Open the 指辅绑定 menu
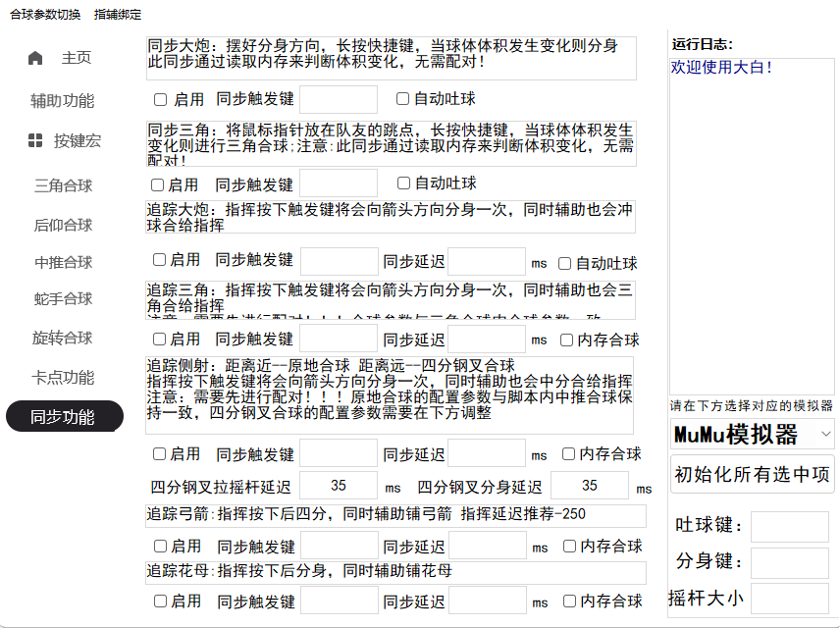This screenshot has width=840, height=628. click(x=118, y=15)
